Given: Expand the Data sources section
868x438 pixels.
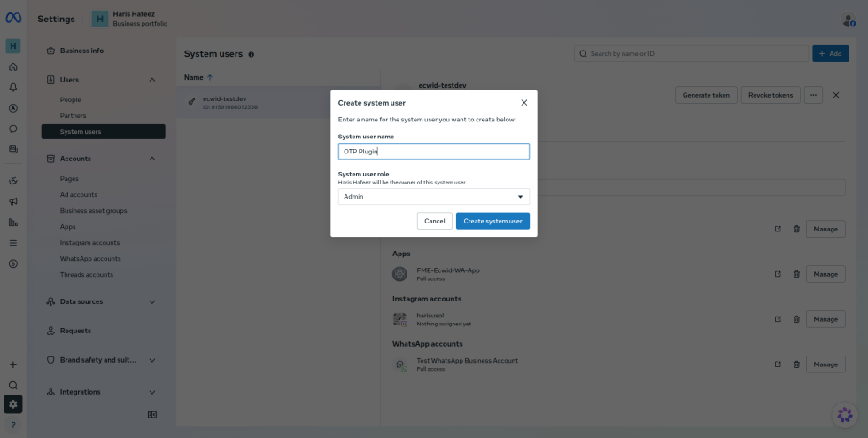Looking at the screenshot, I should click(152, 301).
